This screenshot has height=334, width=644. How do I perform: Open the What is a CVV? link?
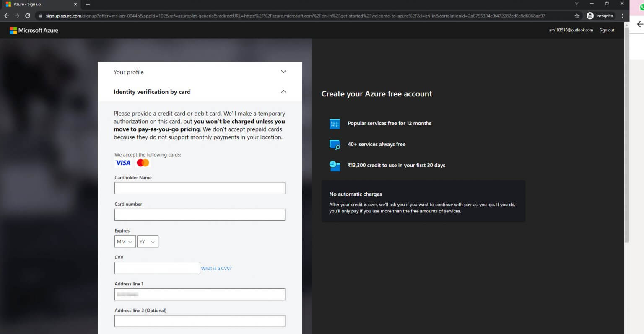click(216, 269)
